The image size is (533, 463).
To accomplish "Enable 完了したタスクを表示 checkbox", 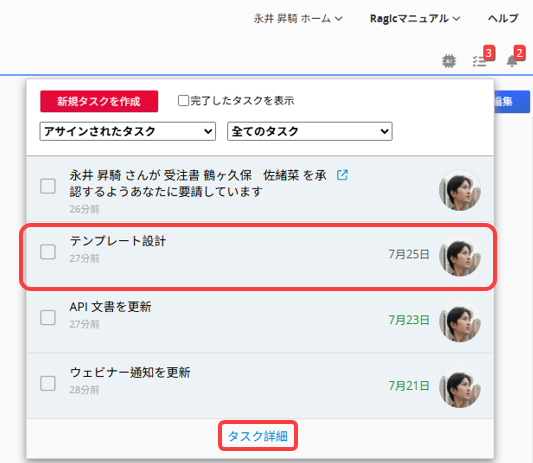I will (183, 101).
